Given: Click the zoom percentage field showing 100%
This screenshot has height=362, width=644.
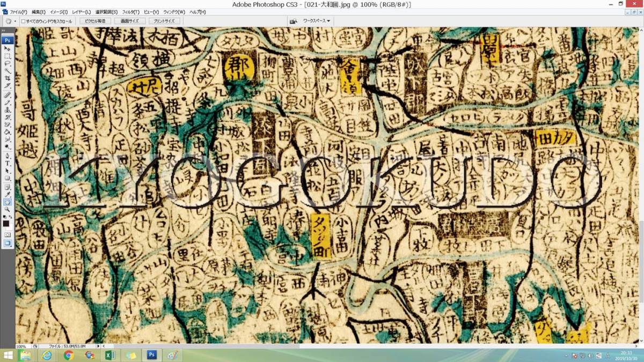Looking at the screenshot, I should [x=23, y=346].
